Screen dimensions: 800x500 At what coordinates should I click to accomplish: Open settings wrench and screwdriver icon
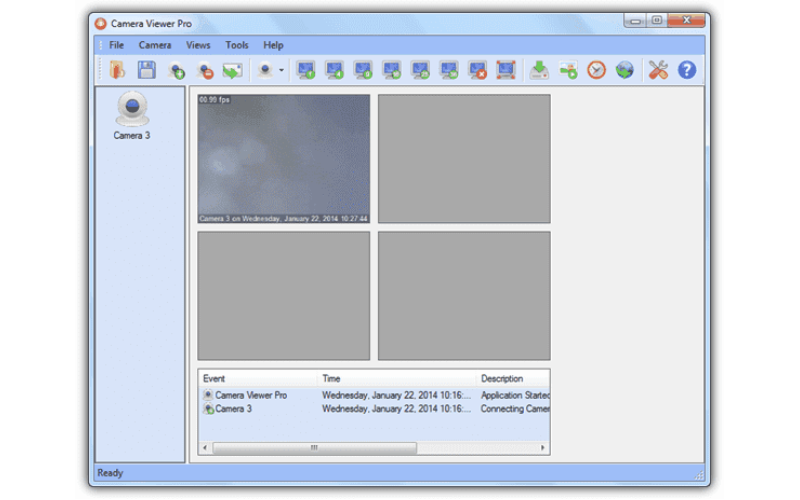pos(658,70)
